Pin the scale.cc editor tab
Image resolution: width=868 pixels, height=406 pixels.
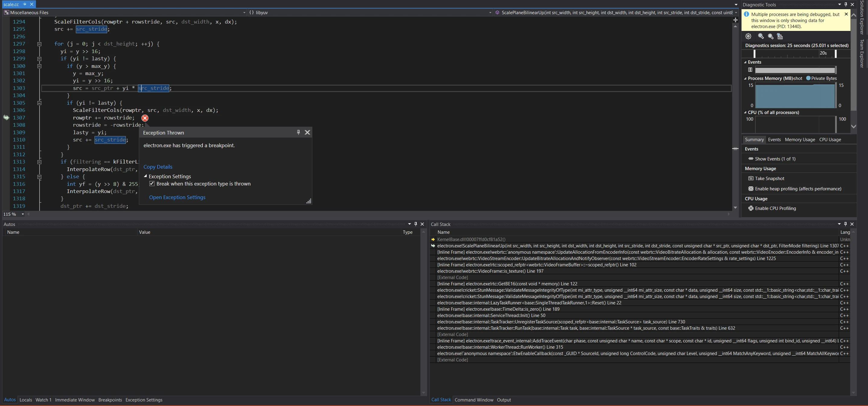[x=25, y=4]
